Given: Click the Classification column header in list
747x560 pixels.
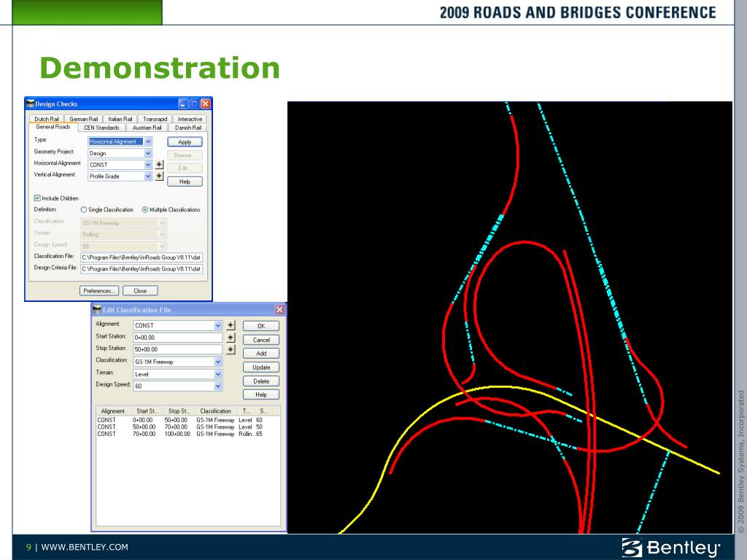Looking at the screenshot, I should (x=215, y=411).
